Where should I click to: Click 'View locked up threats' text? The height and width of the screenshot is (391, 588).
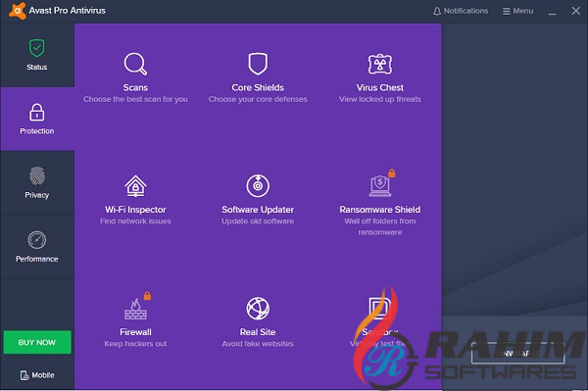pos(380,99)
